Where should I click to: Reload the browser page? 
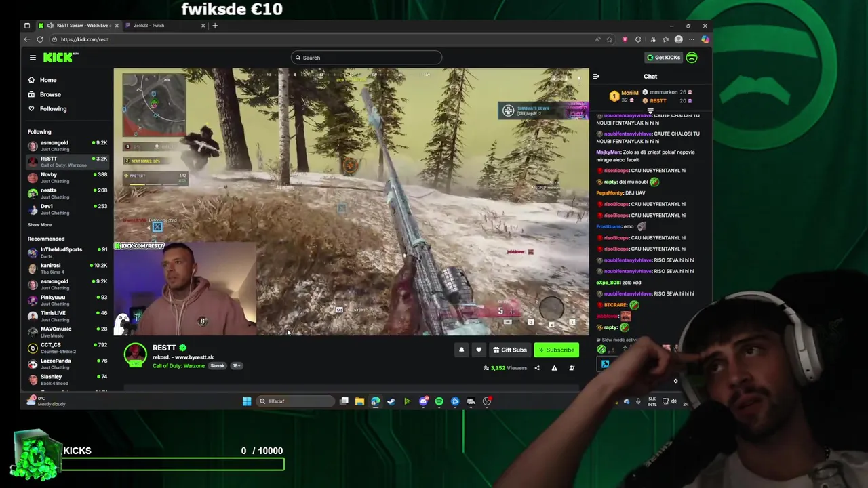pos(40,39)
